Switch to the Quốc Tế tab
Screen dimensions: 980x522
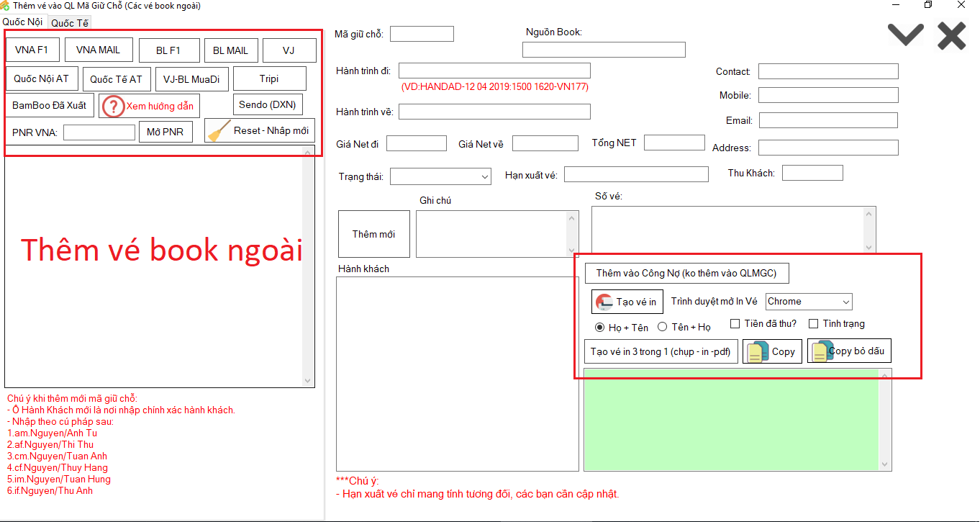tap(70, 23)
